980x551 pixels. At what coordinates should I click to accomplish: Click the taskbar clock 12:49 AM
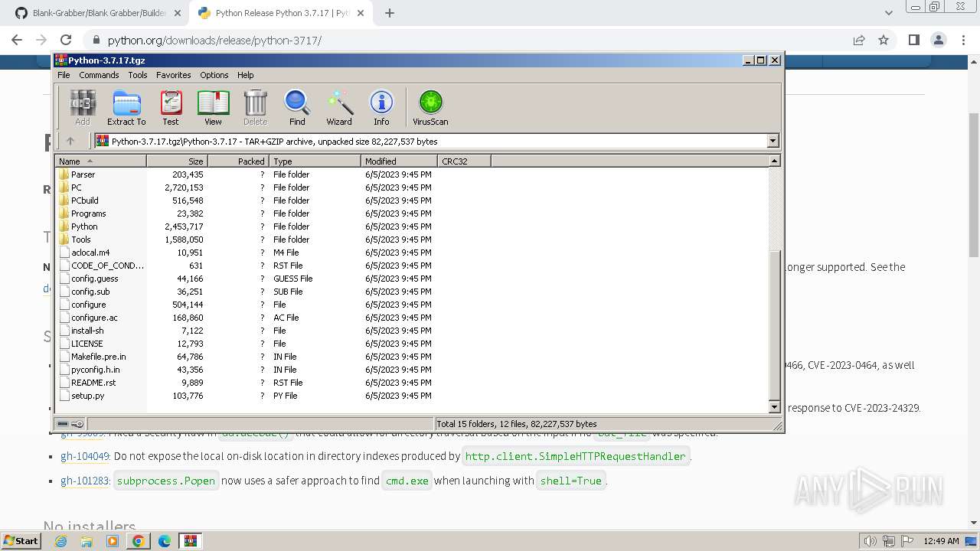click(941, 541)
